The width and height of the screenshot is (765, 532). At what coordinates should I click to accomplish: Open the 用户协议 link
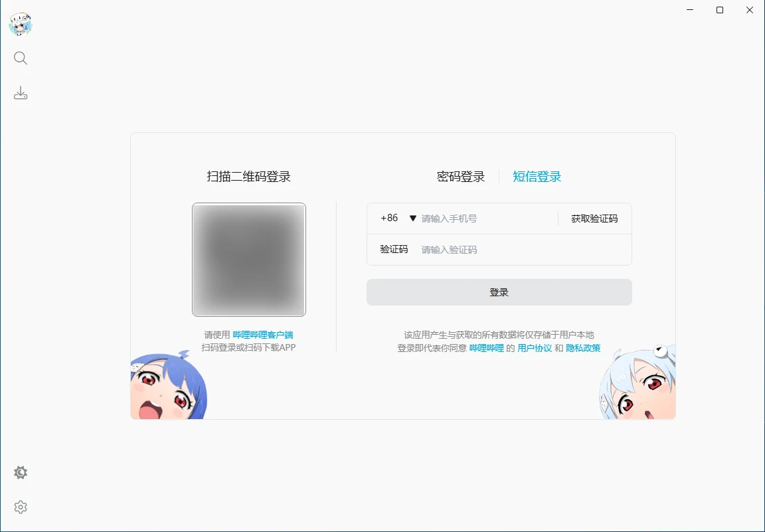[x=535, y=348]
